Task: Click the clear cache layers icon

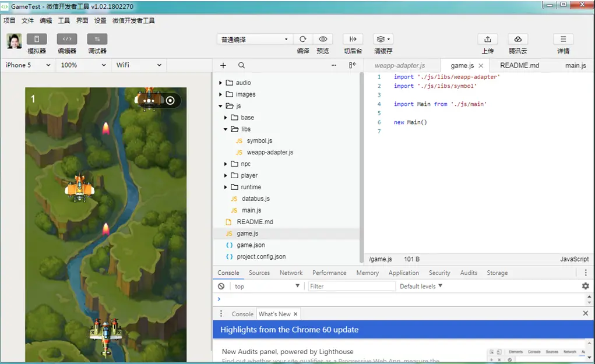Action: [x=383, y=39]
